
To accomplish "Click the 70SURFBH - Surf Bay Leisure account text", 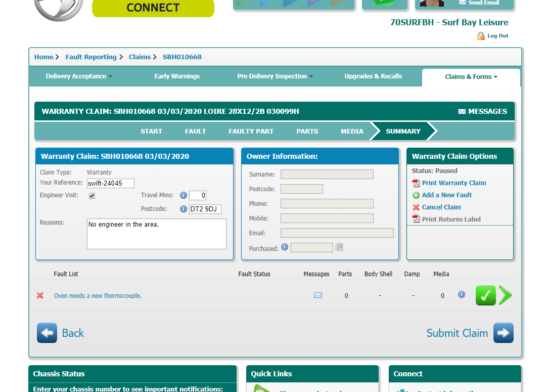I will point(449,22).
